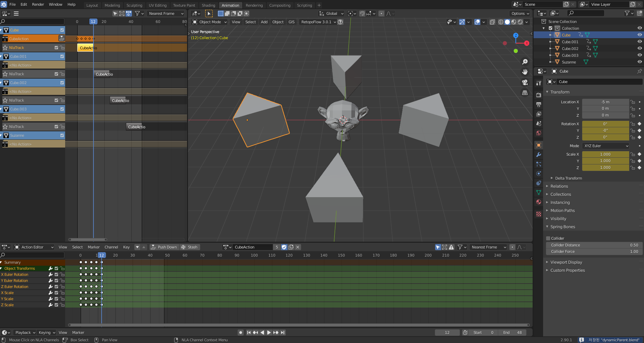Open the Object Mode dropdown
This screenshot has width=644, height=343.
pos(210,22)
